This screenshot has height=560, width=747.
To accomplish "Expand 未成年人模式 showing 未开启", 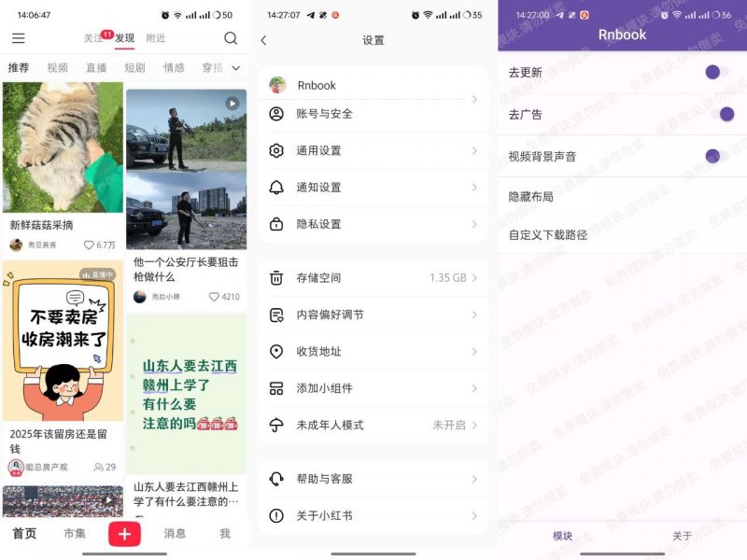I will coord(373,423).
